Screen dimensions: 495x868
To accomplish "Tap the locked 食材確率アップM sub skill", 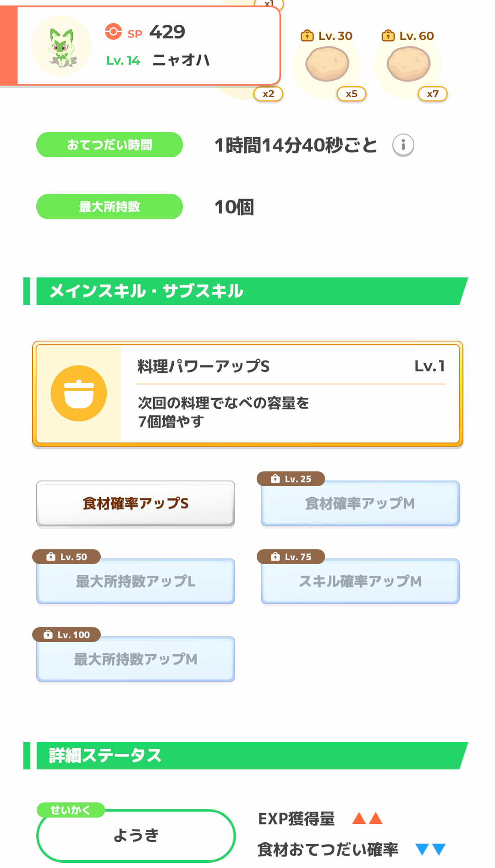I will click(x=360, y=503).
